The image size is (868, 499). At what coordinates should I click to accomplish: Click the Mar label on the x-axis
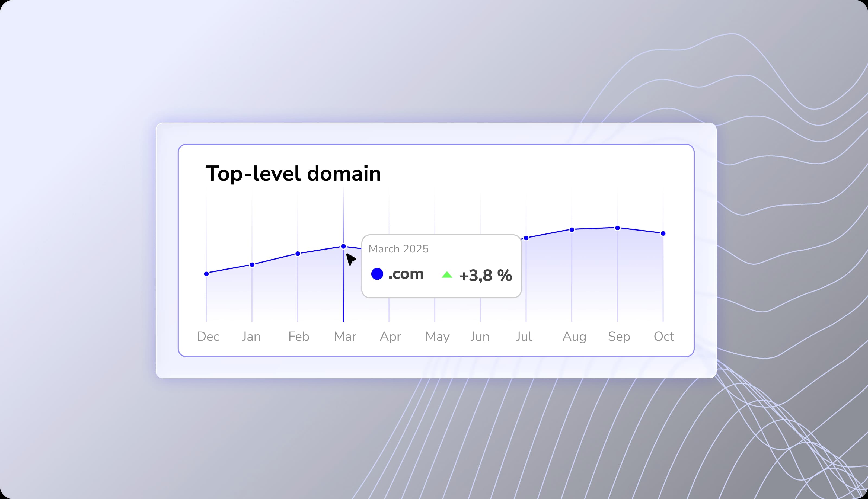point(345,337)
